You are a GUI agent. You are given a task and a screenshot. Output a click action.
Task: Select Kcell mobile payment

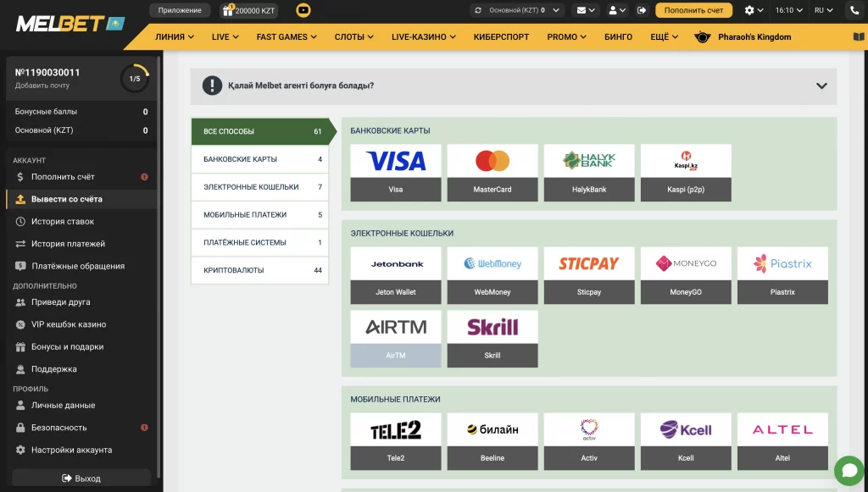point(686,441)
